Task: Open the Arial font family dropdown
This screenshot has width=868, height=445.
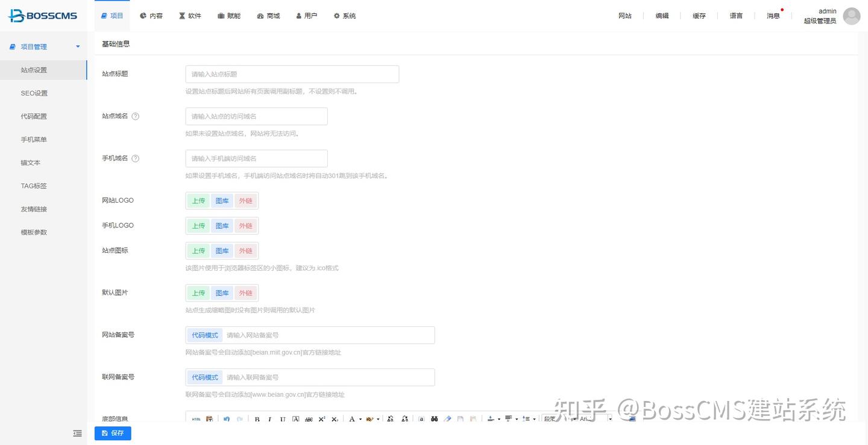Action: pos(594,418)
